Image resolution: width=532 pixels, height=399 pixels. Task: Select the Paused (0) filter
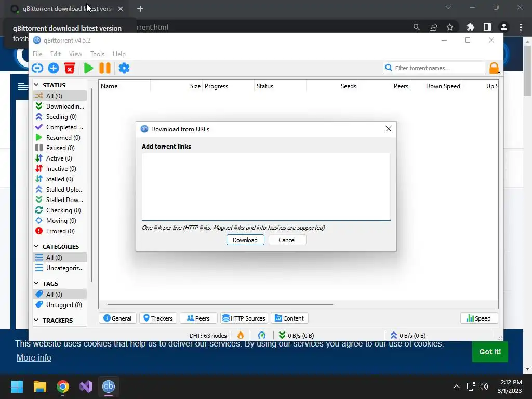point(60,148)
